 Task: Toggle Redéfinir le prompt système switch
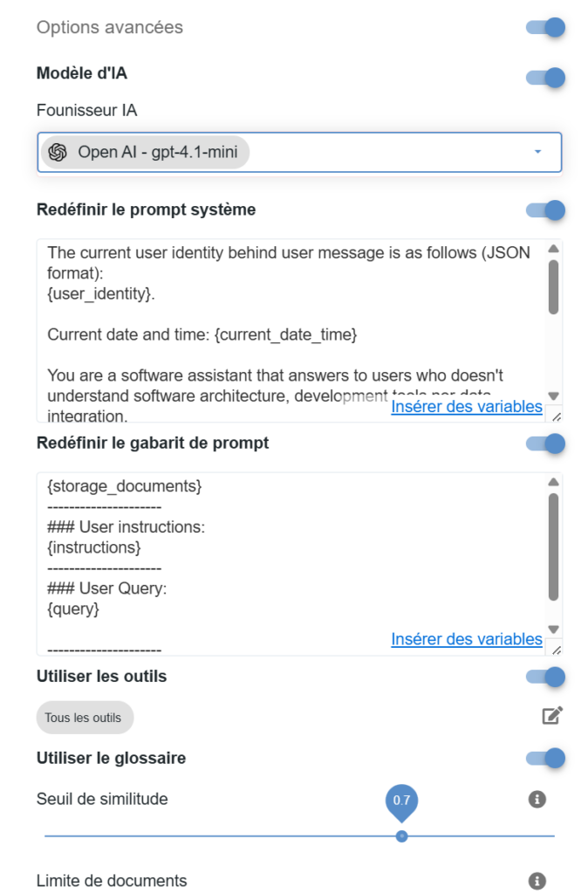546,210
